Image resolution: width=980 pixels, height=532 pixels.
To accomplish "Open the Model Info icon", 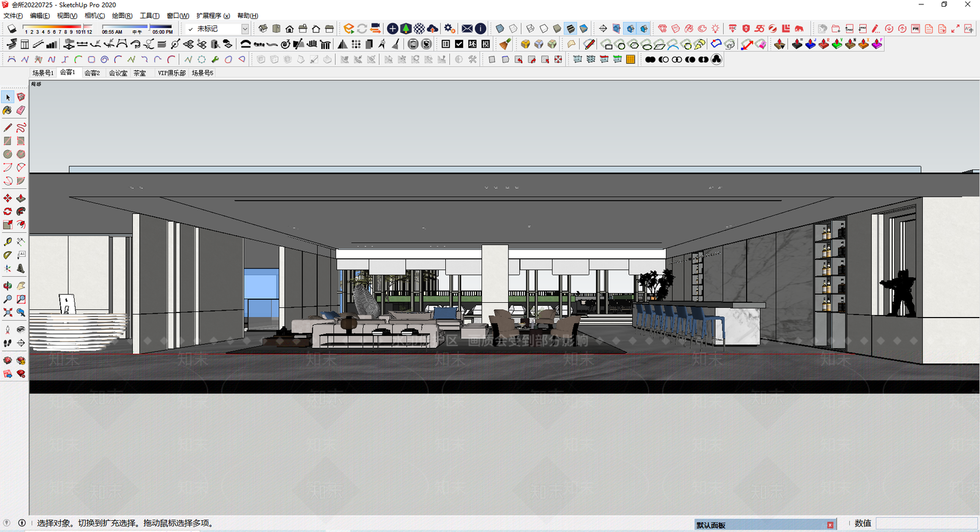I will 481,29.
